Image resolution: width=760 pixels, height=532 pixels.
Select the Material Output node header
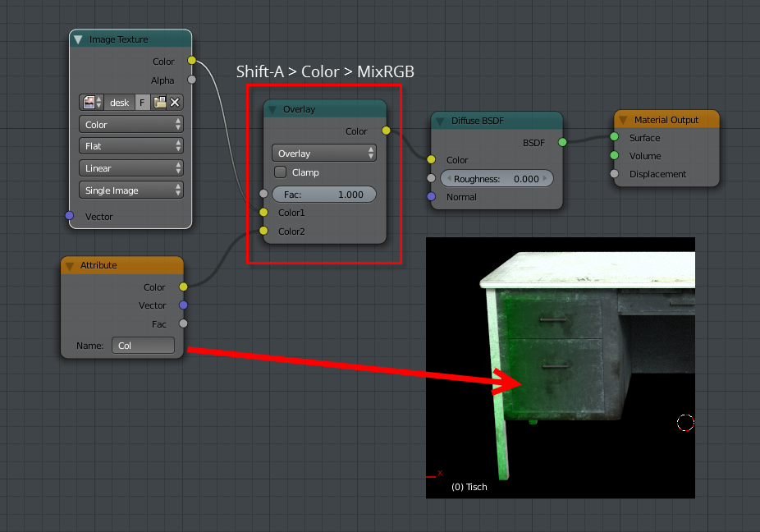[x=666, y=120]
